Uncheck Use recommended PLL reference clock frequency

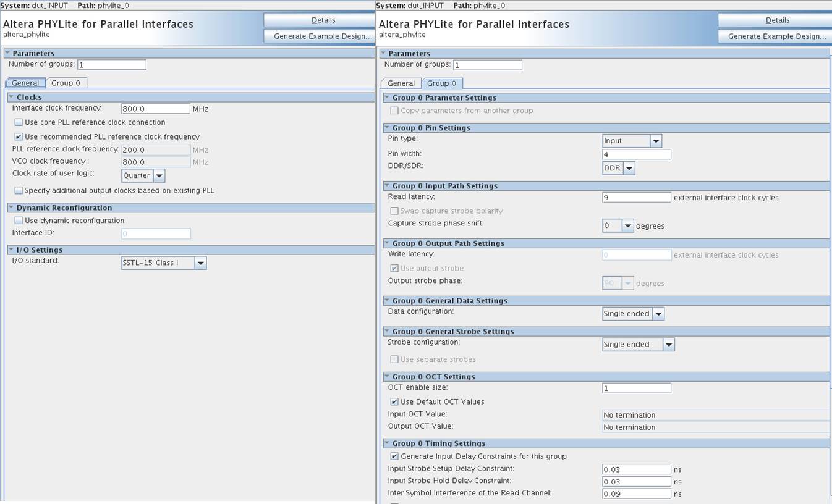(x=19, y=136)
